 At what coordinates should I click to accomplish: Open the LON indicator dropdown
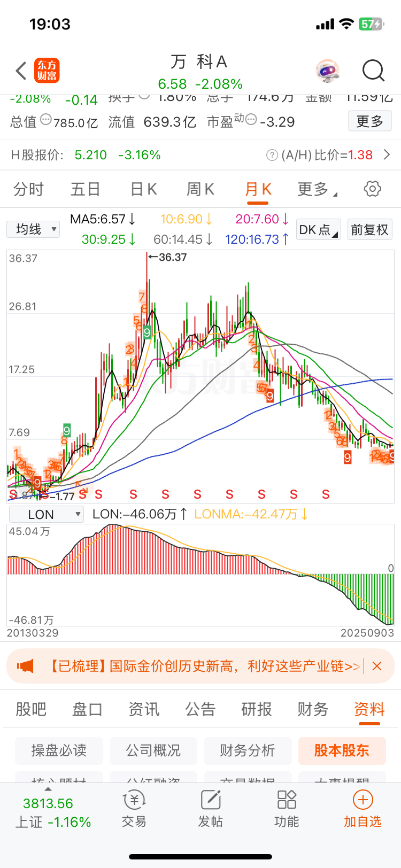pyautogui.click(x=47, y=514)
